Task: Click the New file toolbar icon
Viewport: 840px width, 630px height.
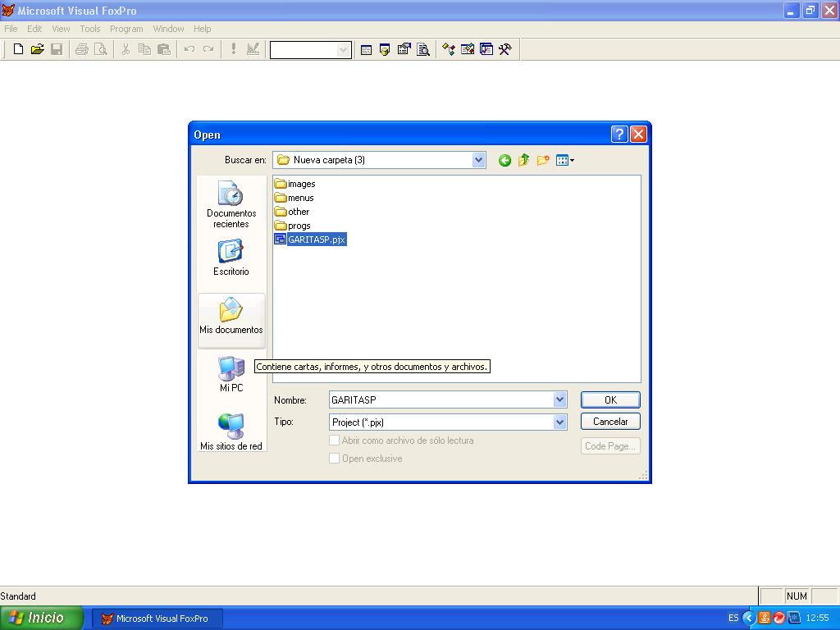Action: (18, 50)
